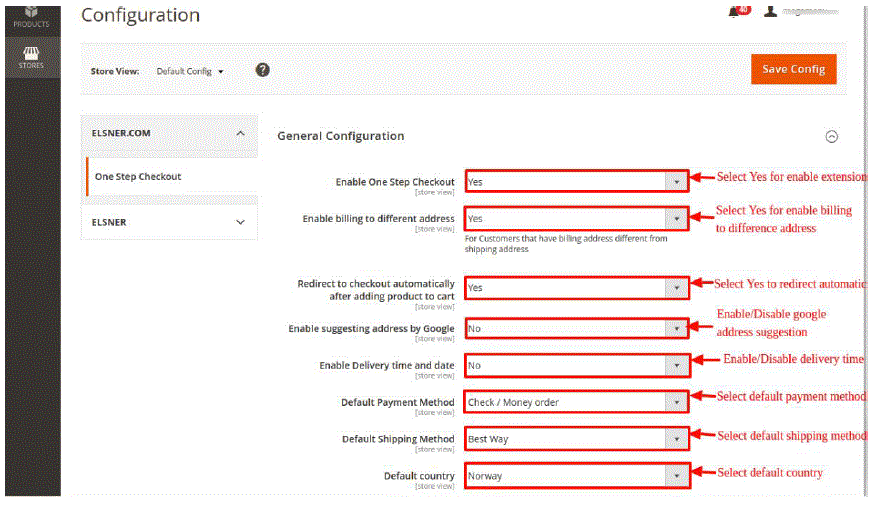The image size is (879, 516).
Task: Open the admin user account icon
Action: tap(770, 11)
